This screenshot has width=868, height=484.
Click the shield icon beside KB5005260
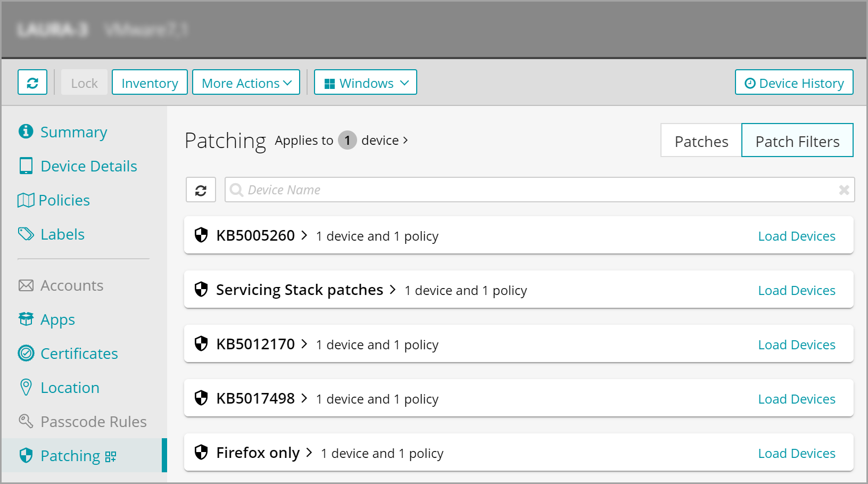pyautogui.click(x=201, y=235)
